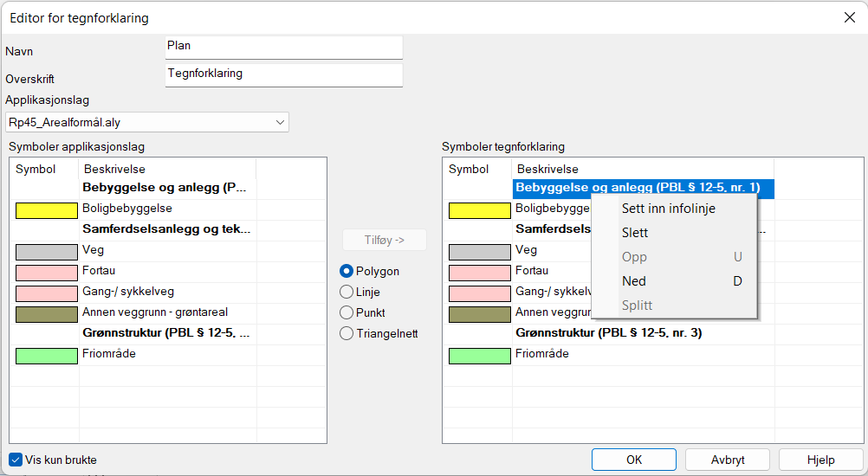Click pink Fortau swatch in right list
The image size is (868, 476).
tap(479, 272)
